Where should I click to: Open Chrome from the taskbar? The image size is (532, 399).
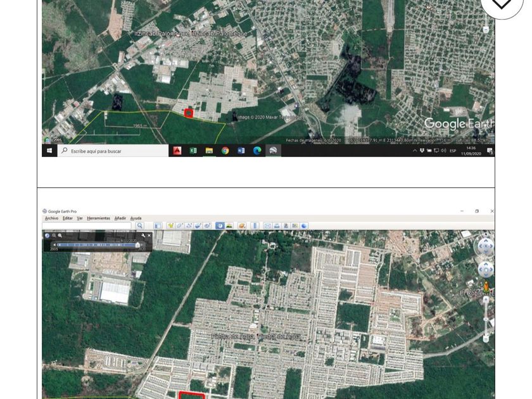coord(225,151)
